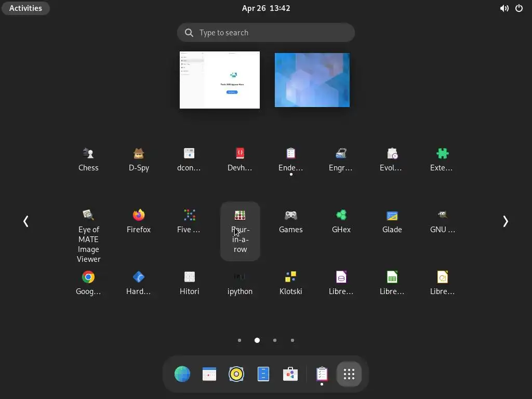Open Firefox from the app grid
Image resolution: width=532 pixels, height=399 pixels.
[x=139, y=221]
